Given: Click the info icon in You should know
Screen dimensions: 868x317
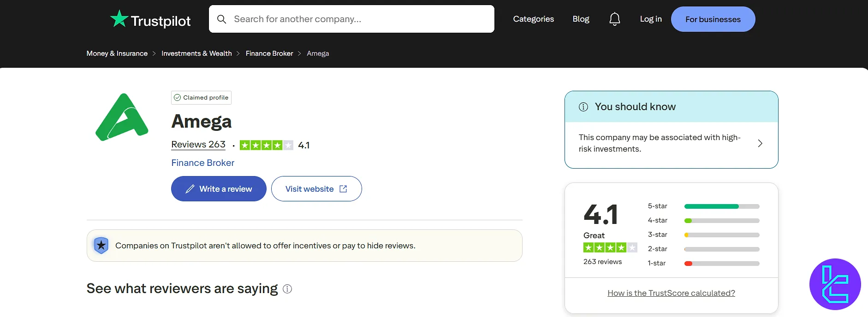Looking at the screenshot, I should (583, 107).
